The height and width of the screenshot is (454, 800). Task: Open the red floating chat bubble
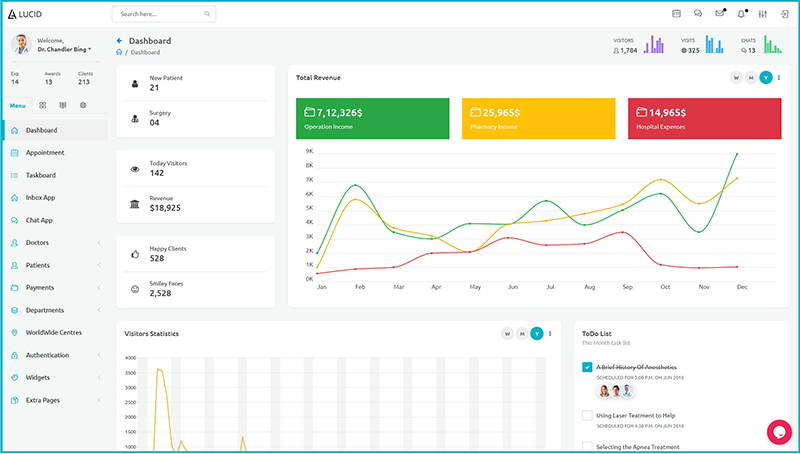[778, 431]
